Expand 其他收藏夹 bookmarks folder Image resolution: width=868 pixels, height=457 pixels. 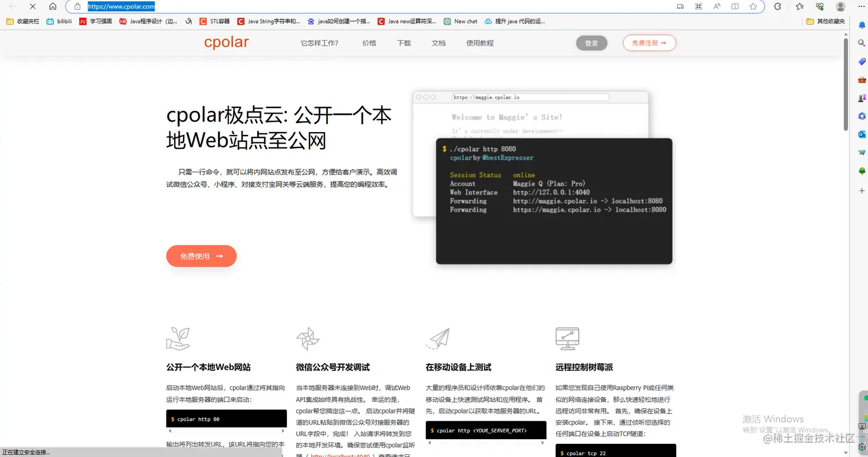[826, 21]
